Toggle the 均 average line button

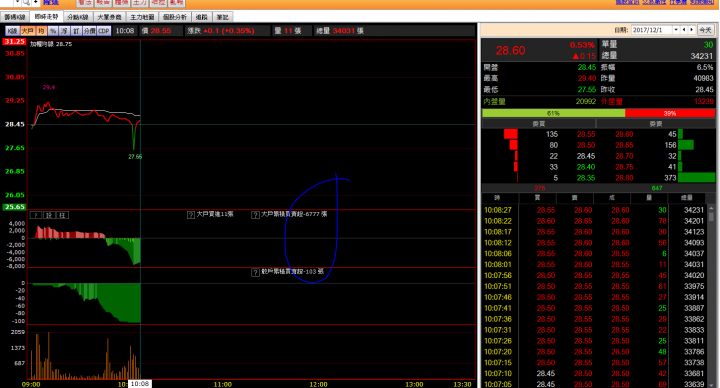[41, 31]
